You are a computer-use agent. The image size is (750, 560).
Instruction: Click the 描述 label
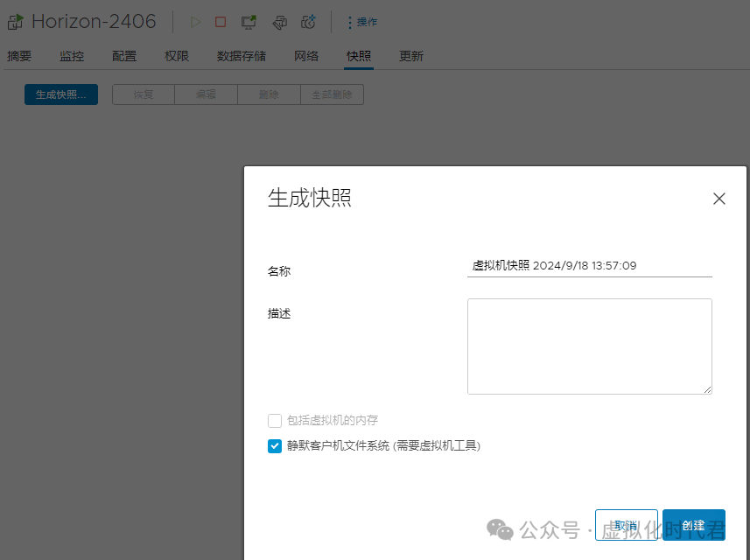pyautogui.click(x=279, y=314)
